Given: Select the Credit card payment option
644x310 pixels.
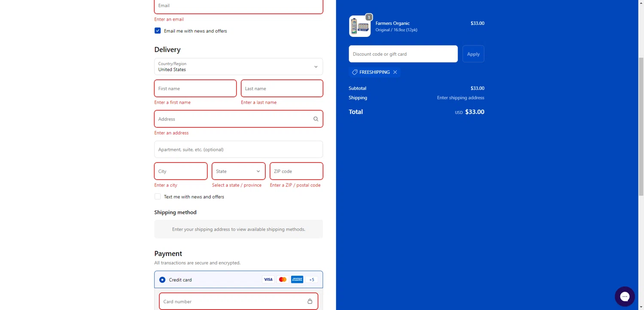Looking at the screenshot, I should 162,280.
